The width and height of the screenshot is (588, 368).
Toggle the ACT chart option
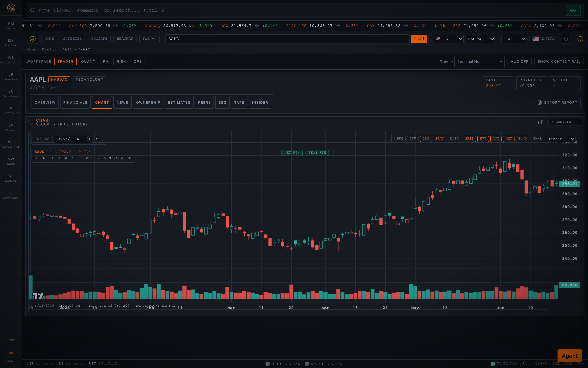click(496, 139)
